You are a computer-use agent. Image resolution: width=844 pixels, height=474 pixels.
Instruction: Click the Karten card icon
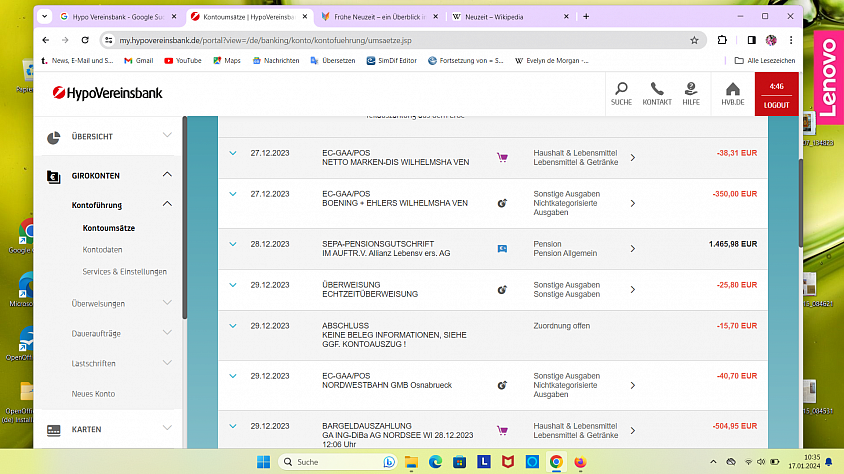pos(53,430)
